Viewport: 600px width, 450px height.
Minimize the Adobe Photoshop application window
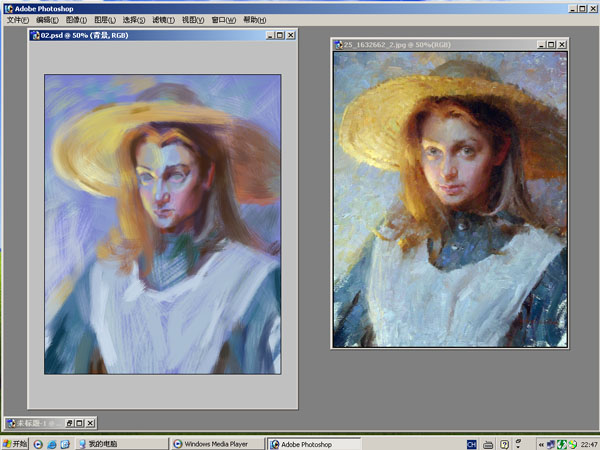tap(573, 8)
